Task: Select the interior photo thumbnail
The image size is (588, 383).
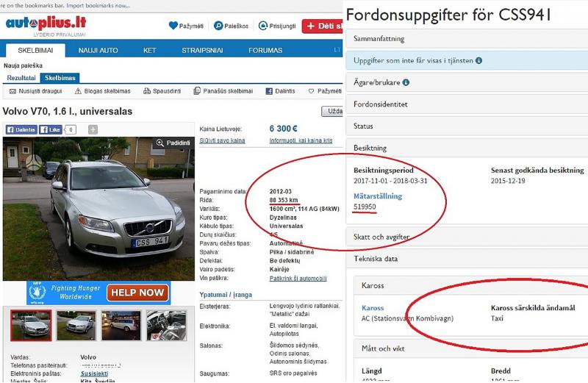Action: [167, 326]
